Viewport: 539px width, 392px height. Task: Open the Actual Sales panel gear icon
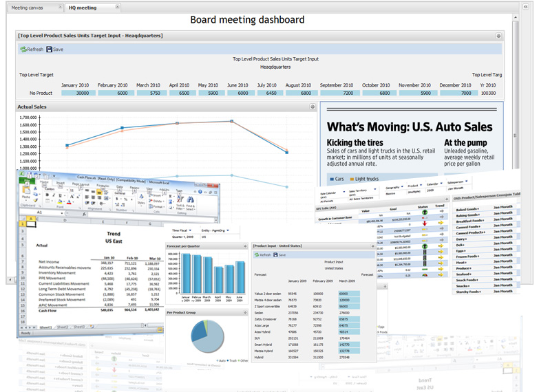[x=313, y=107]
